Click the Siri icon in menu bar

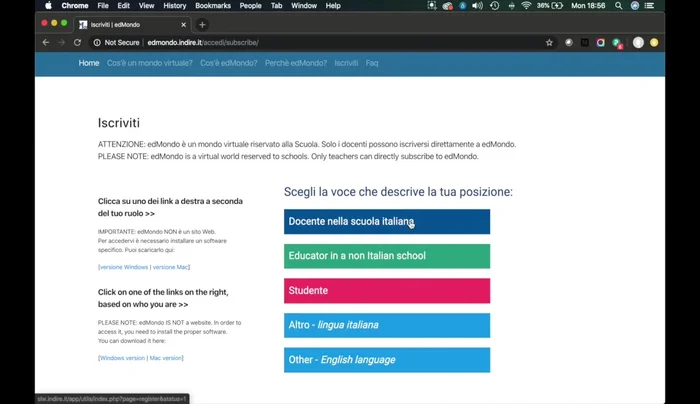coord(634,6)
